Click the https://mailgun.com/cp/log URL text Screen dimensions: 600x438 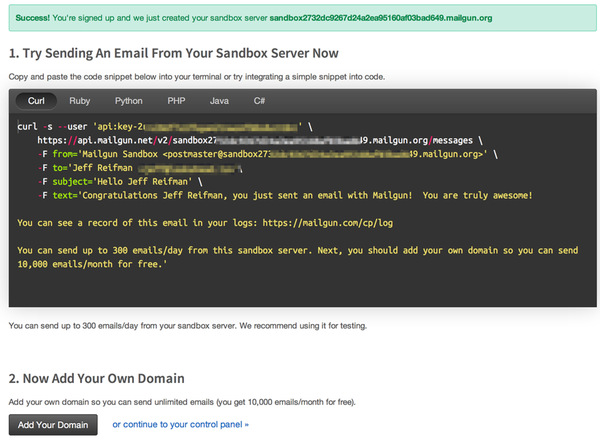pyautogui.click(x=328, y=223)
